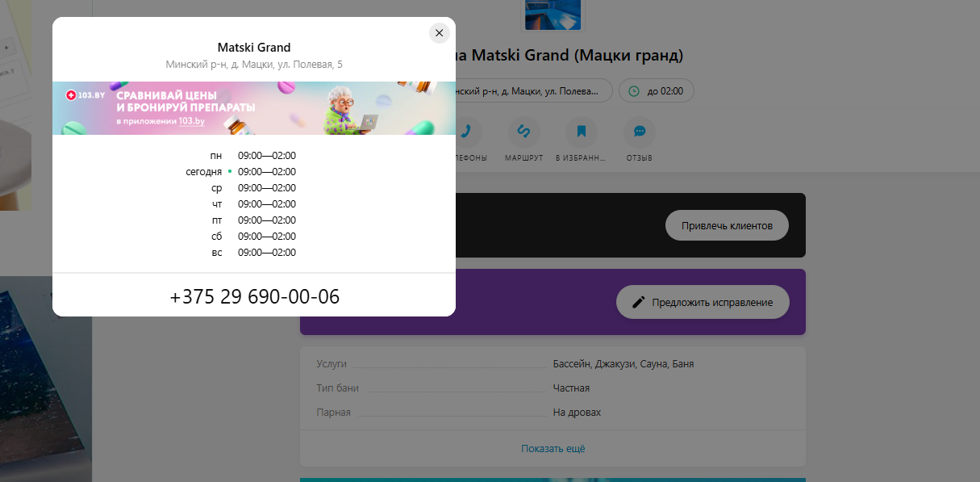Close the Matski Grand schedule popup
Image resolution: width=980 pixels, height=482 pixels.
point(439,33)
